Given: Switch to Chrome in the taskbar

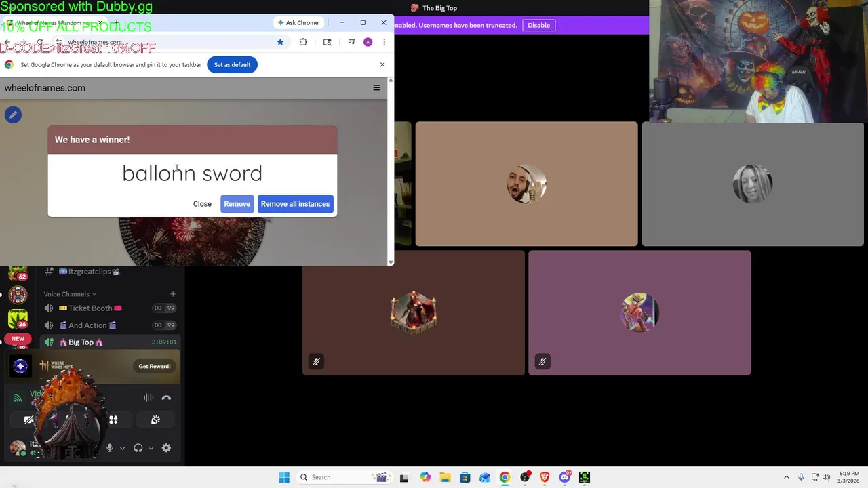Looking at the screenshot, I should tap(505, 477).
